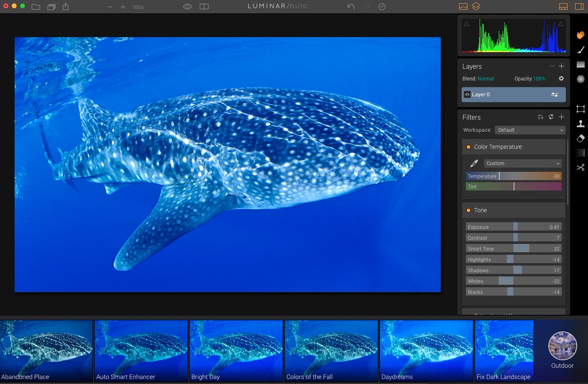Open Layer 0 adjustments sliders icon

pyautogui.click(x=555, y=95)
